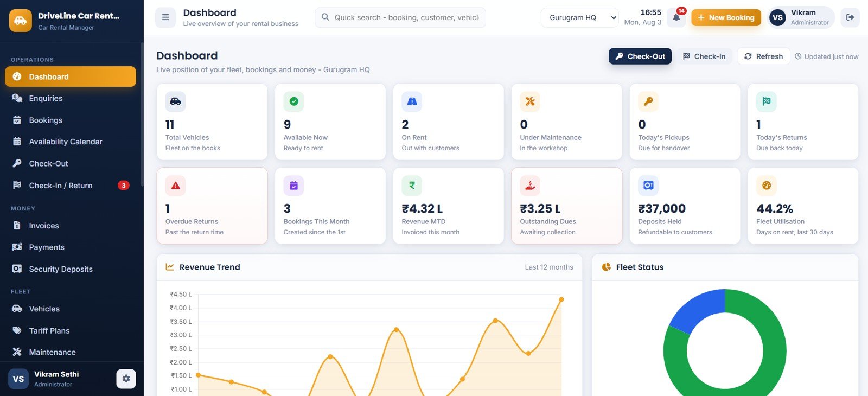The height and width of the screenshot is (396, 868).
Task: Click the Under Maintenance tools icon
Action: point(530,101)
